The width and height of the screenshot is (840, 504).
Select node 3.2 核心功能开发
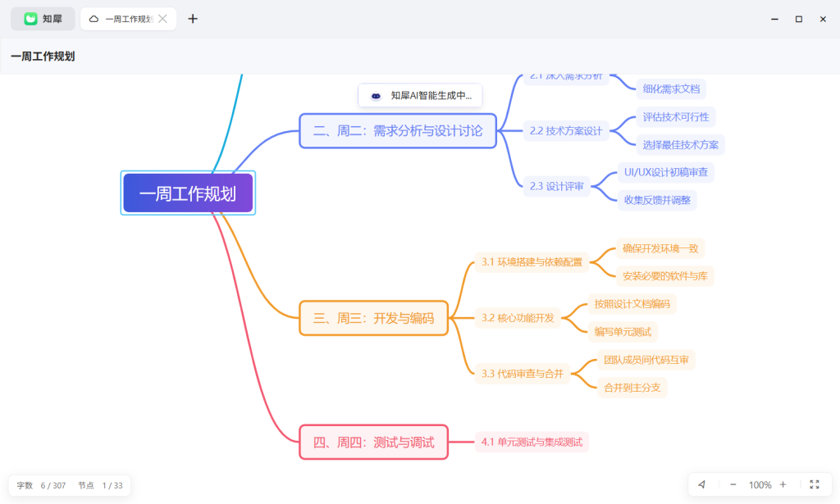coord(518,318)
